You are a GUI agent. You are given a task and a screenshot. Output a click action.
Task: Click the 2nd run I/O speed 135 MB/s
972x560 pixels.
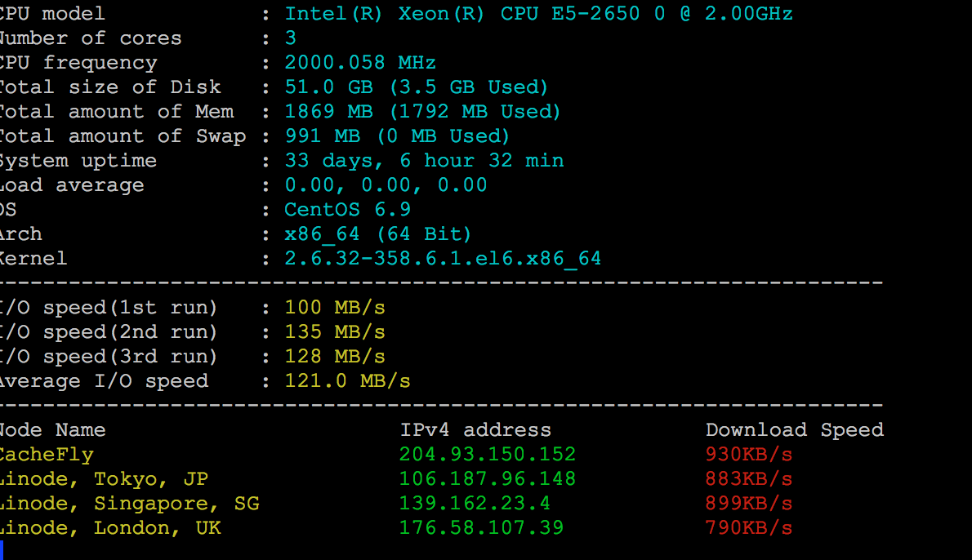[x=335, y=332]
